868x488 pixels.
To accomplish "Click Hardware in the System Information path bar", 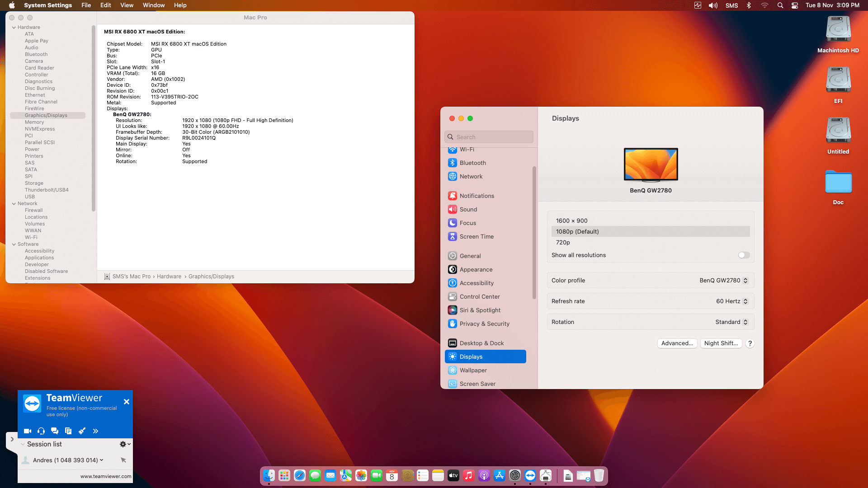I will 169,277.
